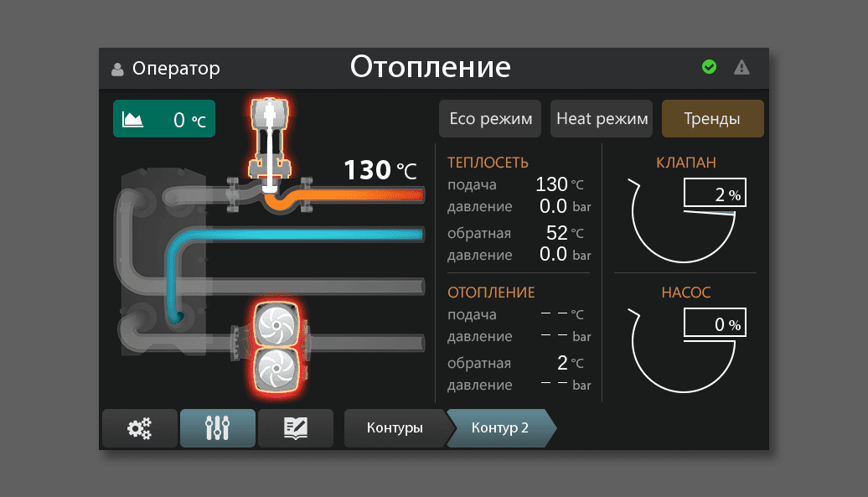Image resolution: width=868 pixels, height=497 pixels.
Task: Click the blue return pipe graphic
Action: pos(299,235)
